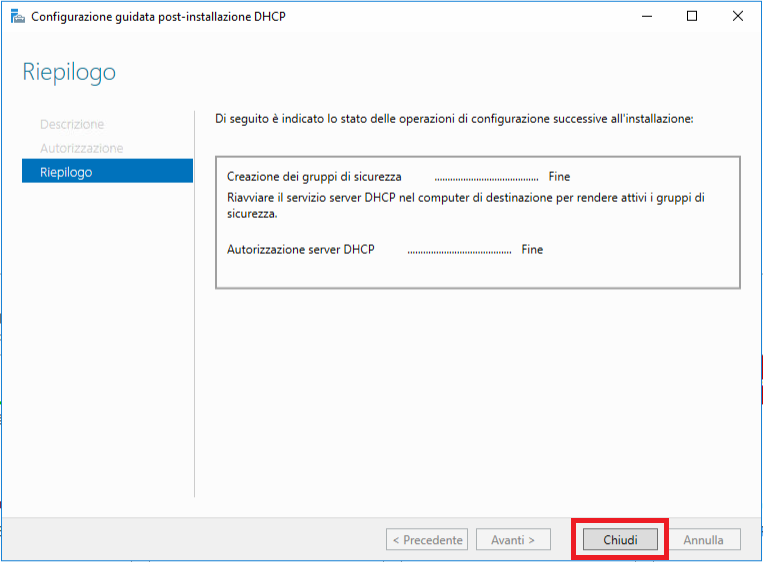Click the Annulla button
The height and width of the screenshot is (563, 763).
click(703, 540)
